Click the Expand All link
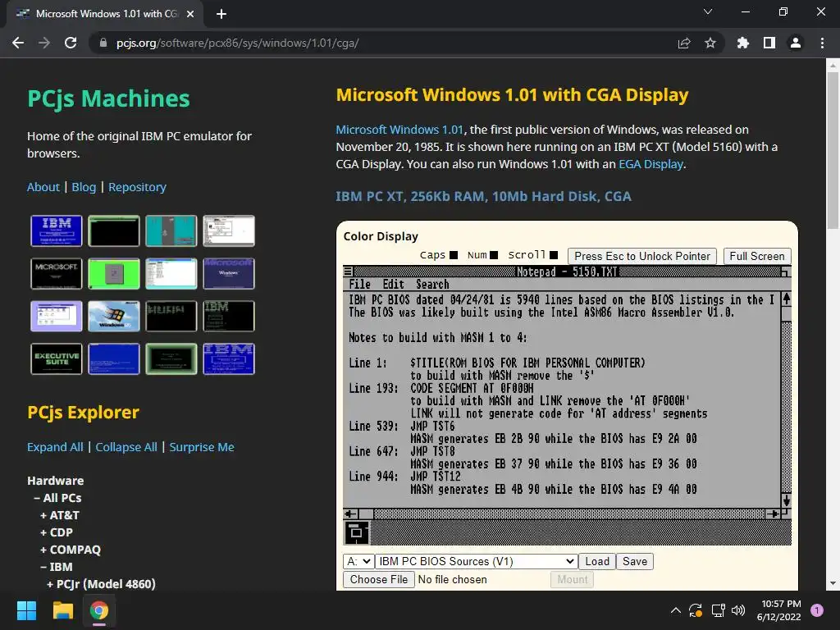This screenshot has height=630, width=840. tap(55, 447)
